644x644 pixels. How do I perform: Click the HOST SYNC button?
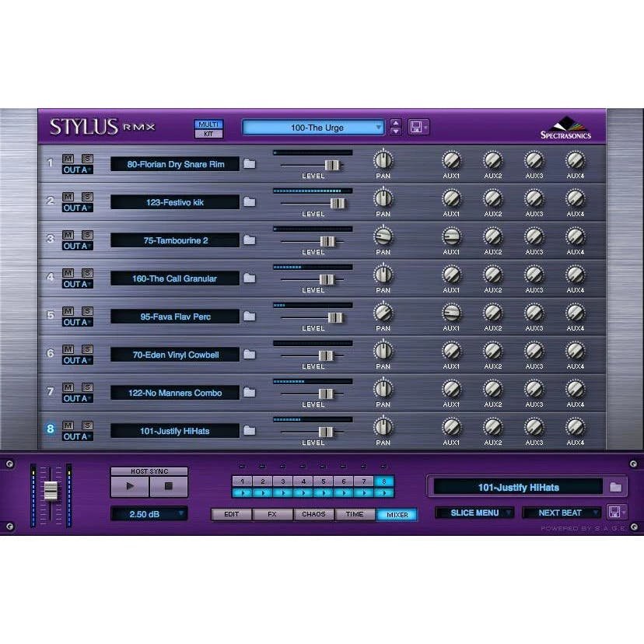(149, 471)
